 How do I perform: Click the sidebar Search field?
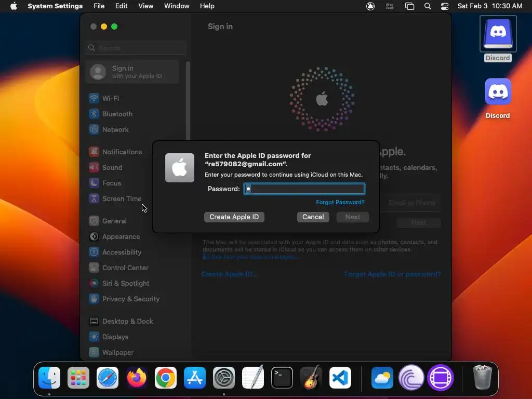(136, 48)
